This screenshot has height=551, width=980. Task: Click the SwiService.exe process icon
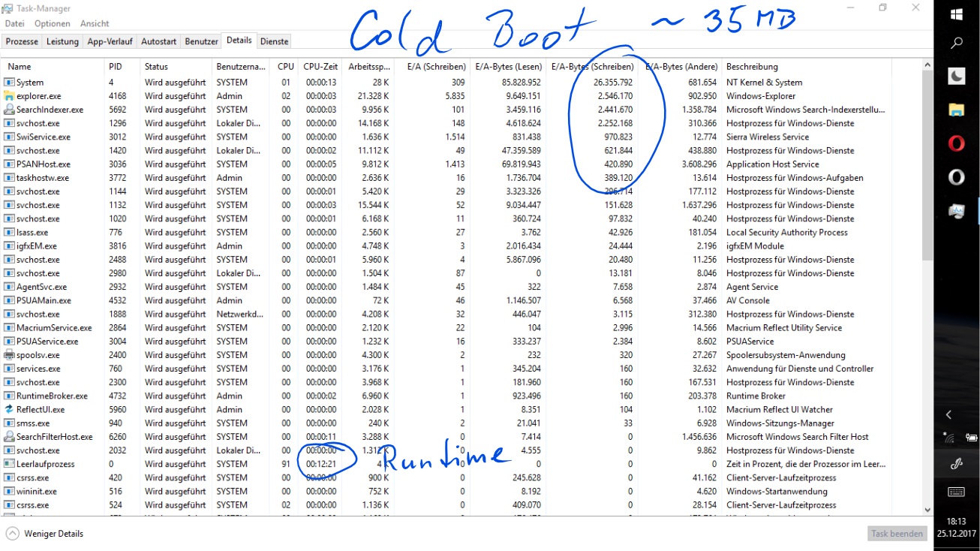tap(9, 137)
